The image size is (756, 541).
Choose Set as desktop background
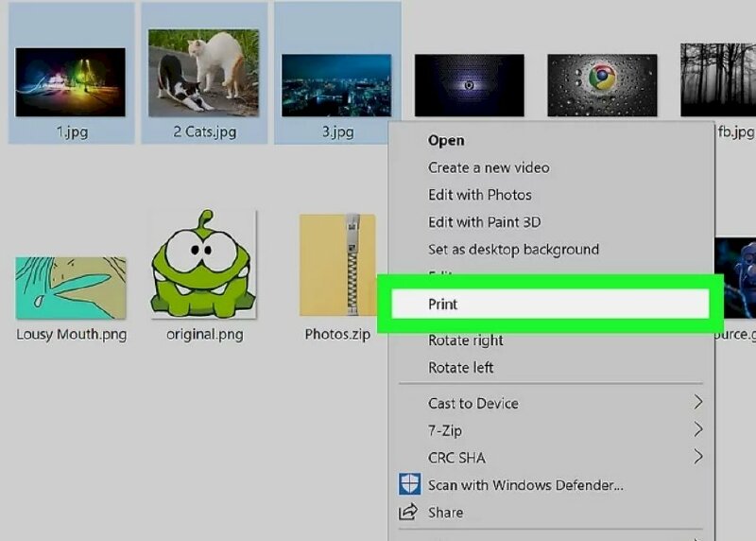tap(513, 250)
